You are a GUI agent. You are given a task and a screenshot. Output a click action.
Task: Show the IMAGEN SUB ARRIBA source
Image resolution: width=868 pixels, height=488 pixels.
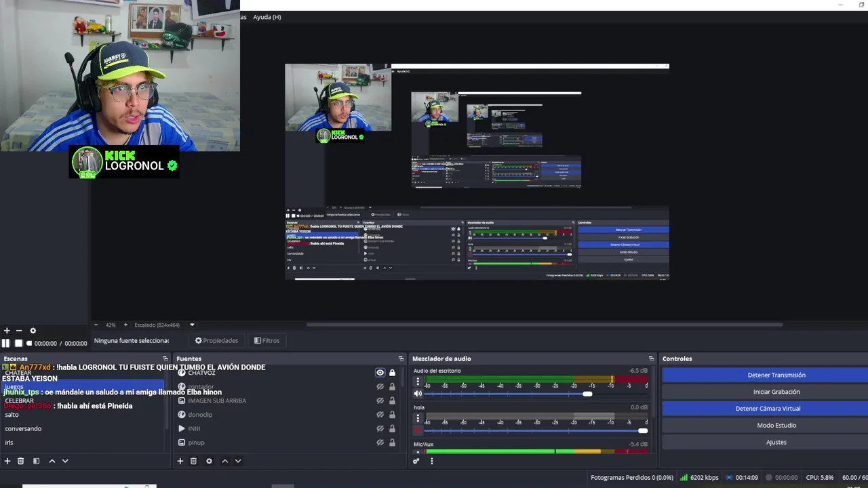pos(380,401)
